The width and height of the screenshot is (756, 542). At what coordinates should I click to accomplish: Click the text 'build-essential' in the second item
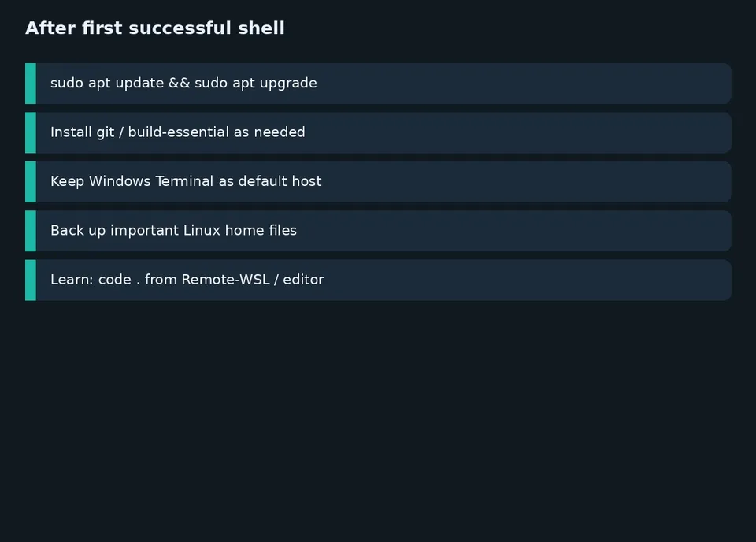click(179, 132)
